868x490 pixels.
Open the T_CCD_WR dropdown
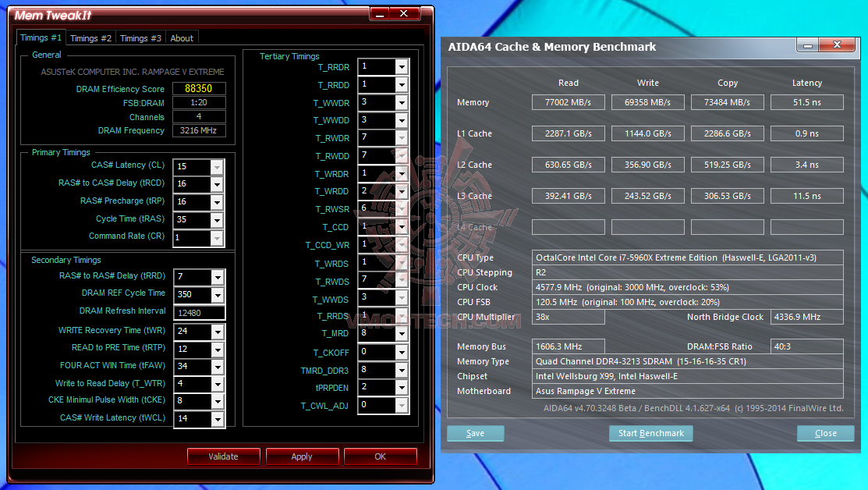pos(402,244)
